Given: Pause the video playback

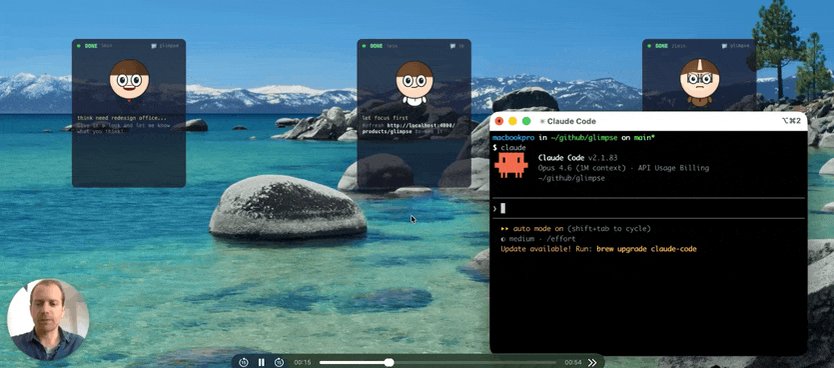Looking at the screenshot, I should (x=261, y=362).
